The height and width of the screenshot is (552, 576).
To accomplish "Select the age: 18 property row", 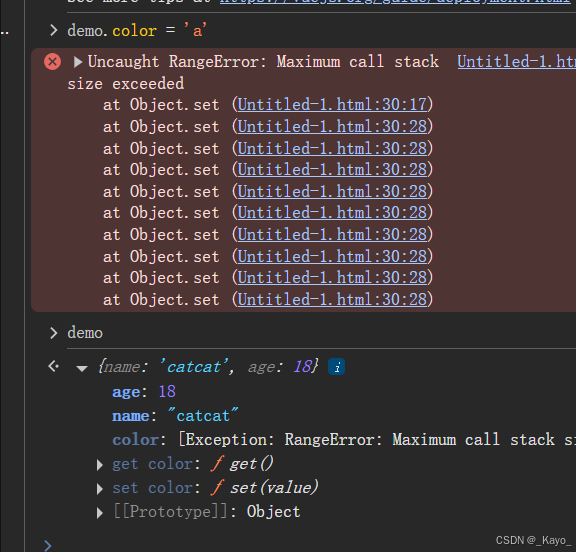I will click(144, 392).
